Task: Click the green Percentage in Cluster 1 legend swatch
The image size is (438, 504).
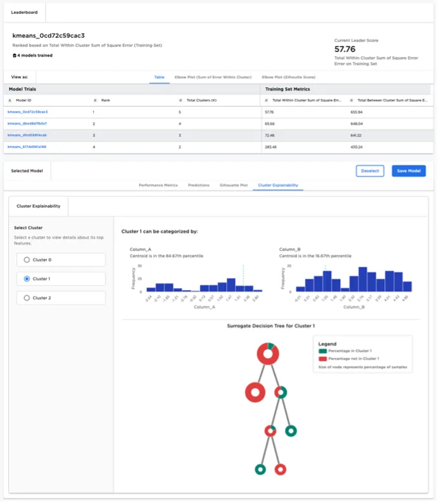Action: click(322, 351)
